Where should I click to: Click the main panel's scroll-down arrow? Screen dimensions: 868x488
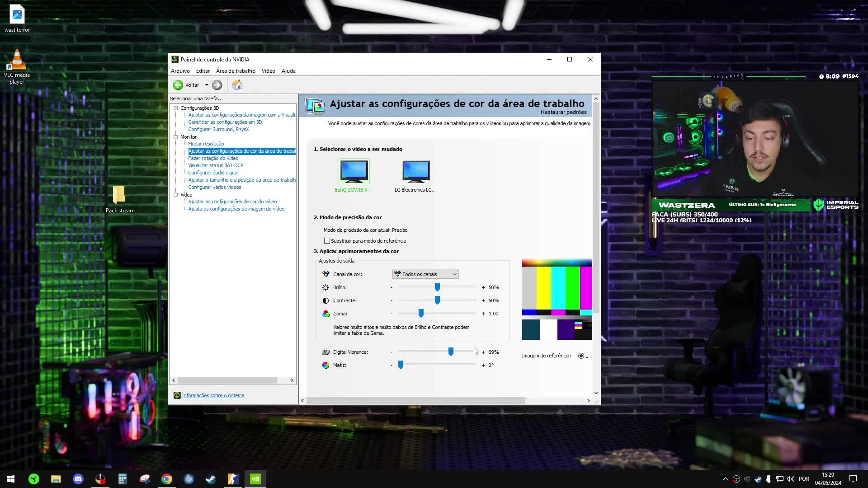click(x=596, y=393)
